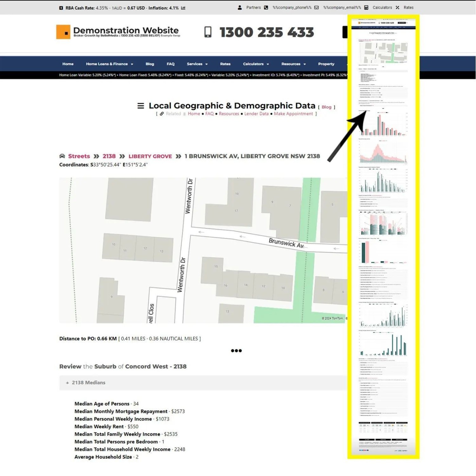Click the full-page preview thumbnail in yellow frame
The width and height of the screenshot is (476, 476).
[x=383, y=236]
